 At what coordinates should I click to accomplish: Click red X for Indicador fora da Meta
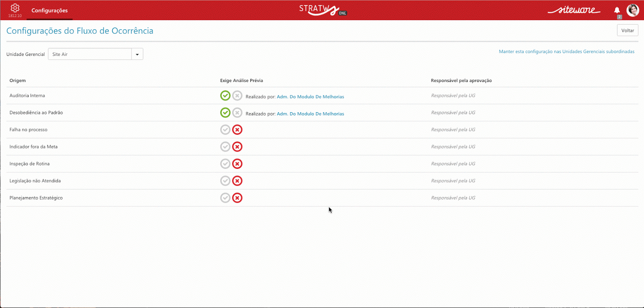237,147
